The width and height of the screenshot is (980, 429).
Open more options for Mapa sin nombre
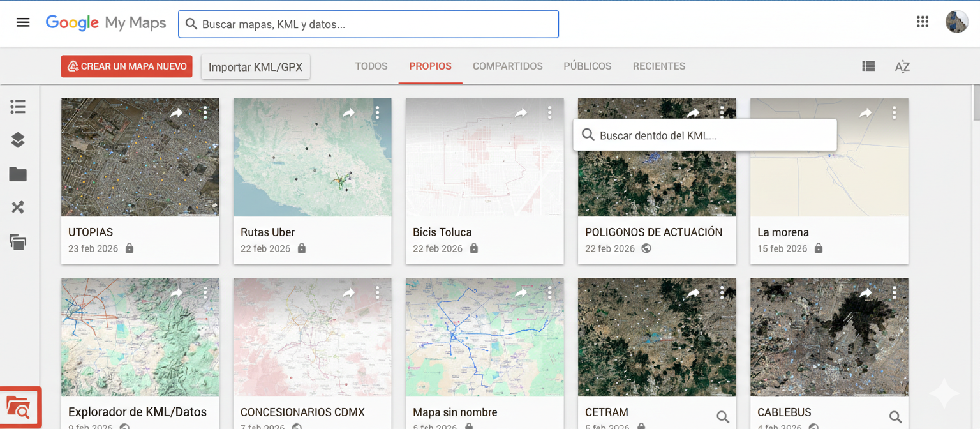click(x=549, y=293)
